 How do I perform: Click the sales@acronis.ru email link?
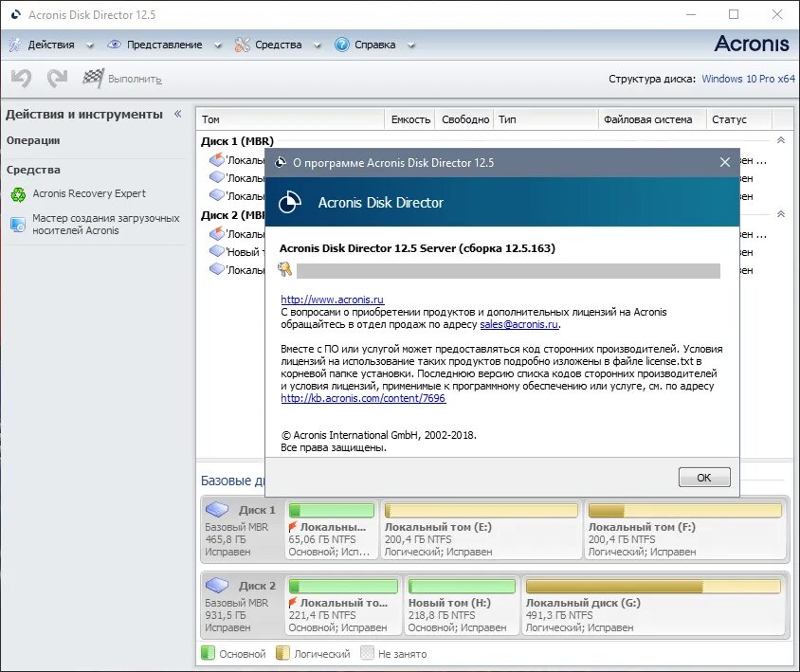click(x=519, y=324)
